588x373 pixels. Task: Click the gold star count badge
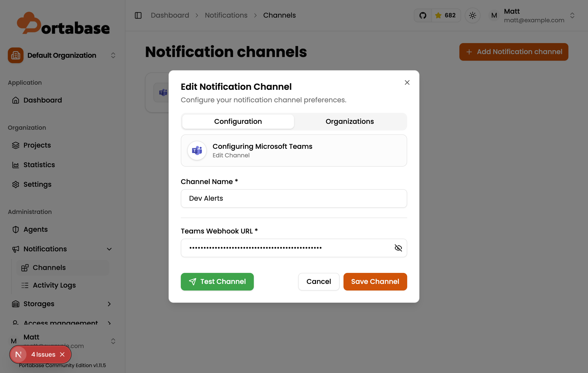click(x=446, y=15)
